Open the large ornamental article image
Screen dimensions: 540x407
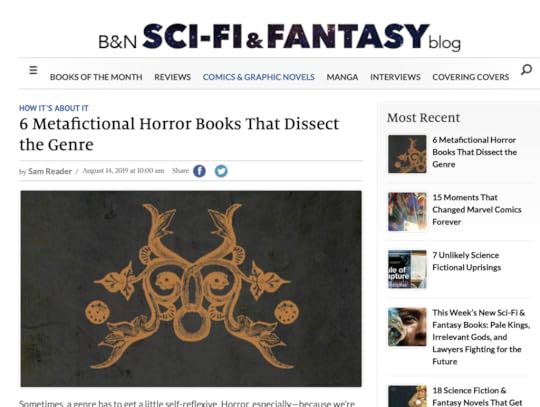click(191, 289)
